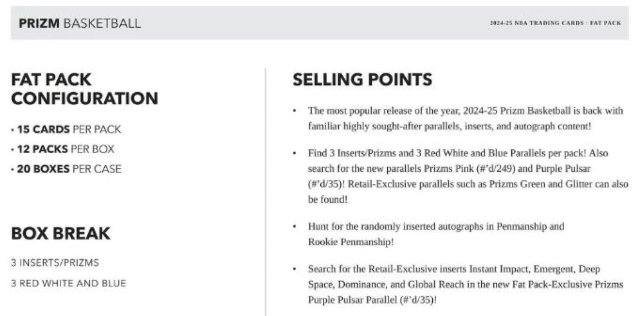Click the 3 RED WHITE AND BLUE text

(x=69, y=283)
